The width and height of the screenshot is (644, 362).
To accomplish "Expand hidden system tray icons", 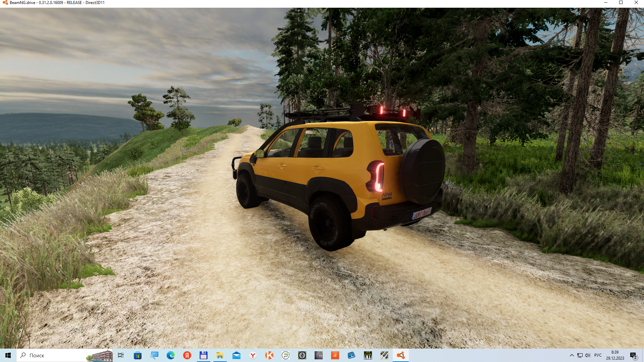I will point(572,355).
